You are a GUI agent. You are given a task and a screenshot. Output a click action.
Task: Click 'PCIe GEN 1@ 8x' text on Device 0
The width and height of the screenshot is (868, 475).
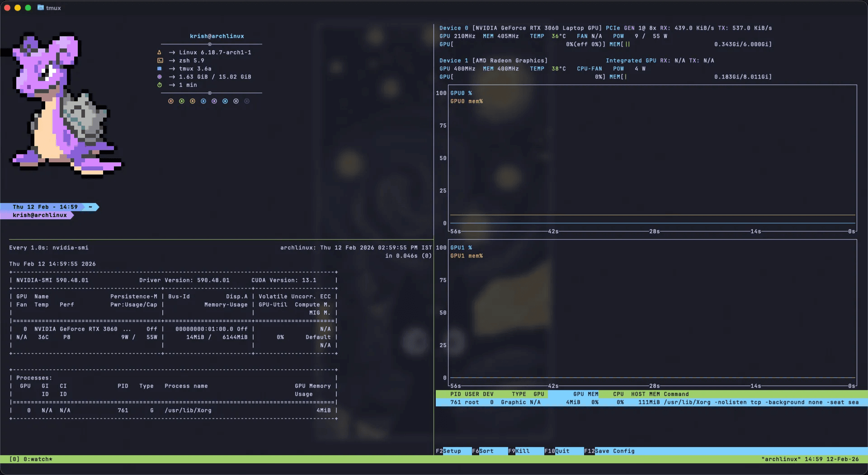coord(631,28)
